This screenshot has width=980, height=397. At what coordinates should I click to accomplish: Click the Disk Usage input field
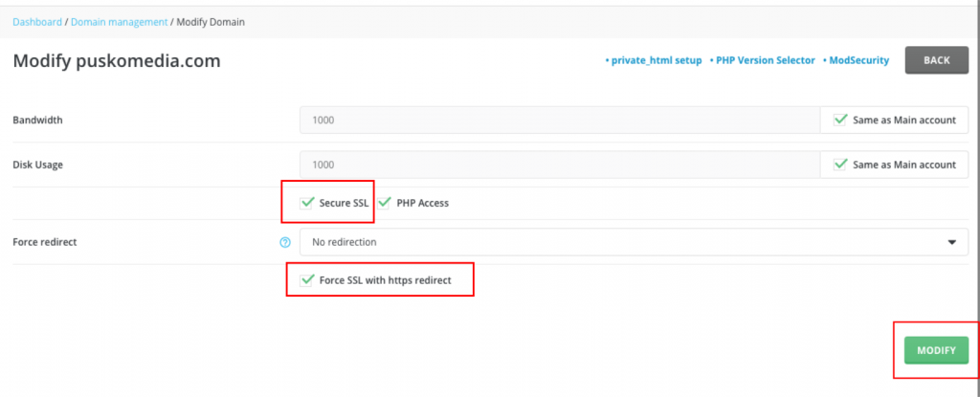click(560, 165)
